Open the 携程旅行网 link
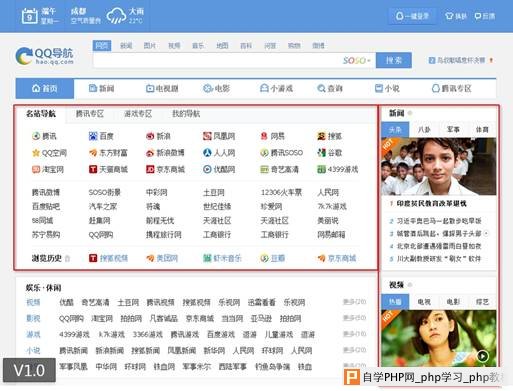 [x=164, y=235]
